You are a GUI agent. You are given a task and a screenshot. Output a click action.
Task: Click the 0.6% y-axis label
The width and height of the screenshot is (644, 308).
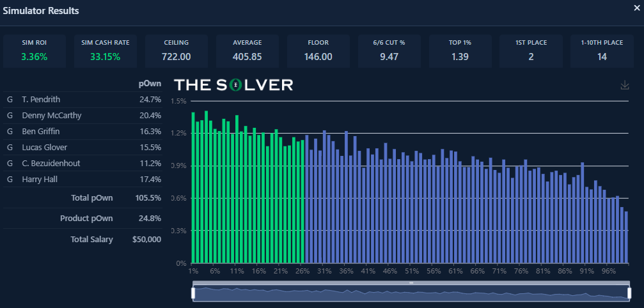point(178,199)
